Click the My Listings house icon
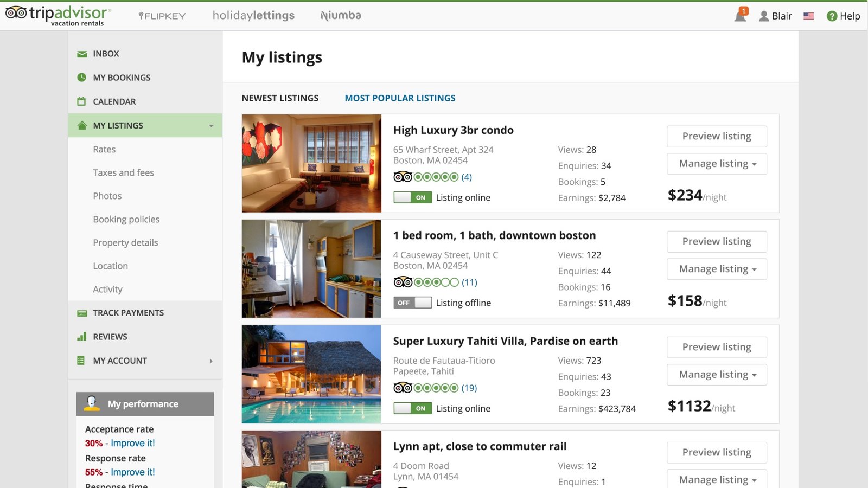The image size is (868, 488). point(82,125)
